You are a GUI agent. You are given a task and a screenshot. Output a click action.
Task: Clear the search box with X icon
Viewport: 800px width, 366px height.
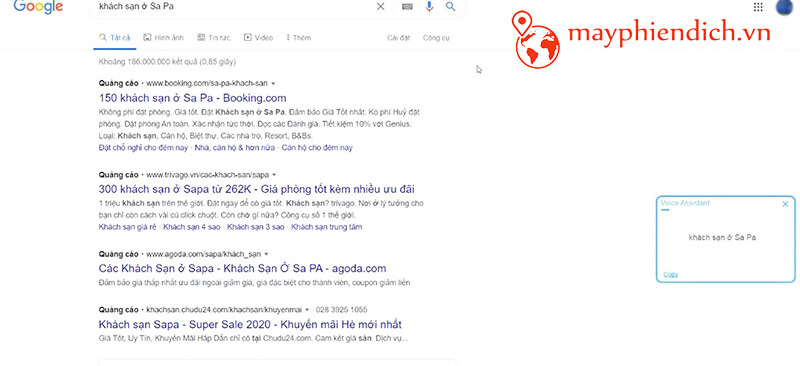pos(381,7)
